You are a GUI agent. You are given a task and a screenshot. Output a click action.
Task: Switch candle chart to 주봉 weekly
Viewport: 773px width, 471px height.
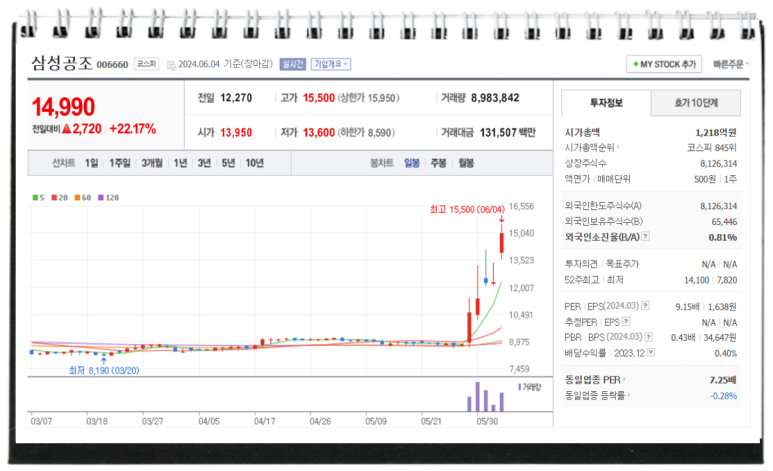coord(438,163)
